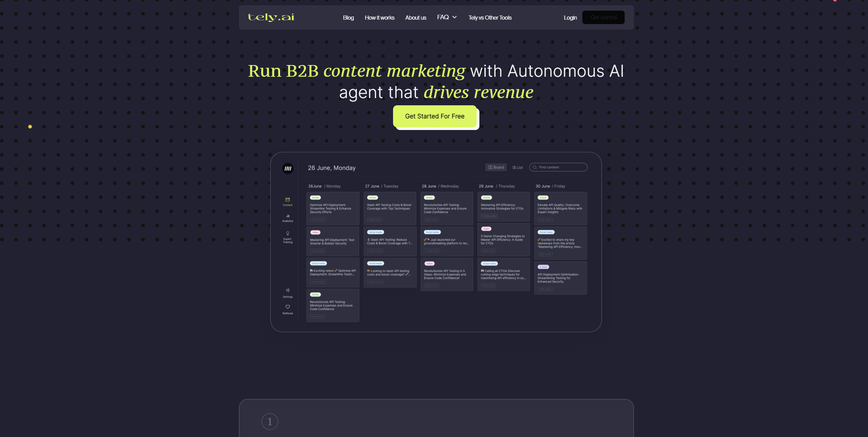868x437 pixels.
Task: Open the How it works page
Action: (x=379, y=17)
